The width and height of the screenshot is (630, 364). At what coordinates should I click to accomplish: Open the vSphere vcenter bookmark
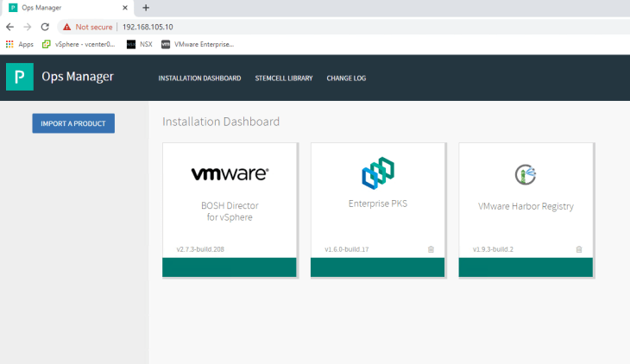click(x=79, y=44)
